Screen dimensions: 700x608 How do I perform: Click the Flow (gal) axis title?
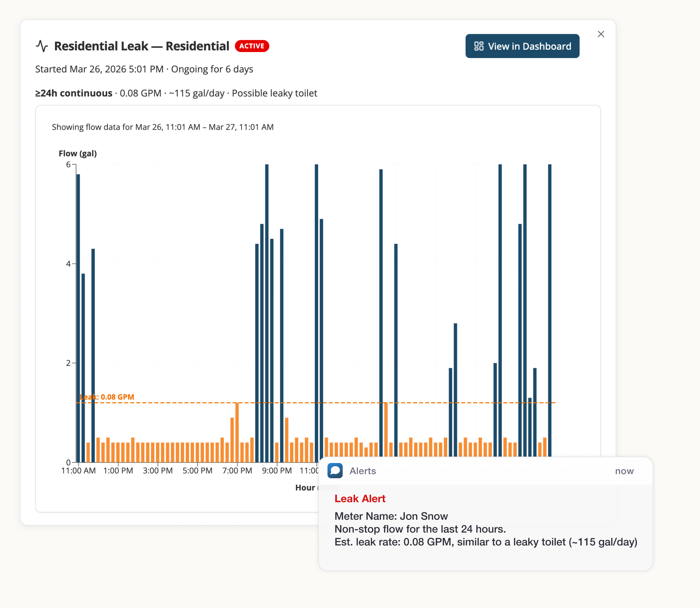(x=78, y=153)
